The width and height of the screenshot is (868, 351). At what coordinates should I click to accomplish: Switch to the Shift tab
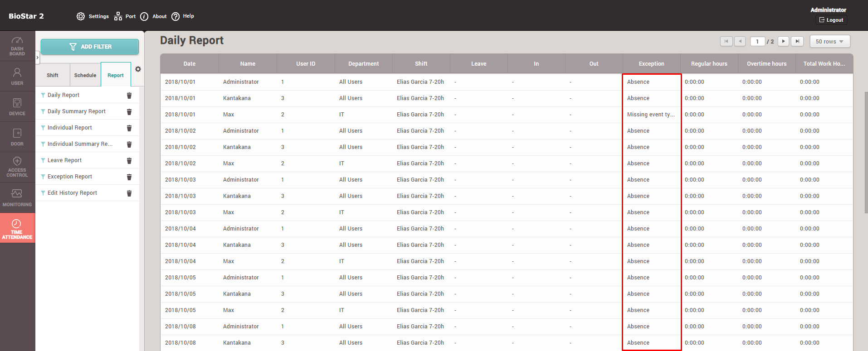53,75
